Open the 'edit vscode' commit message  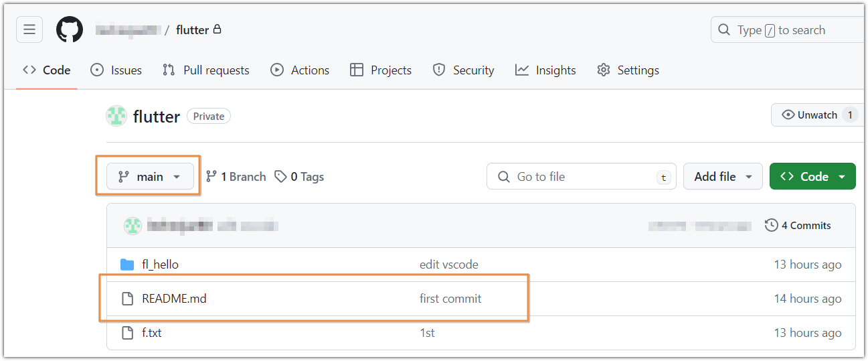(449, 265)
